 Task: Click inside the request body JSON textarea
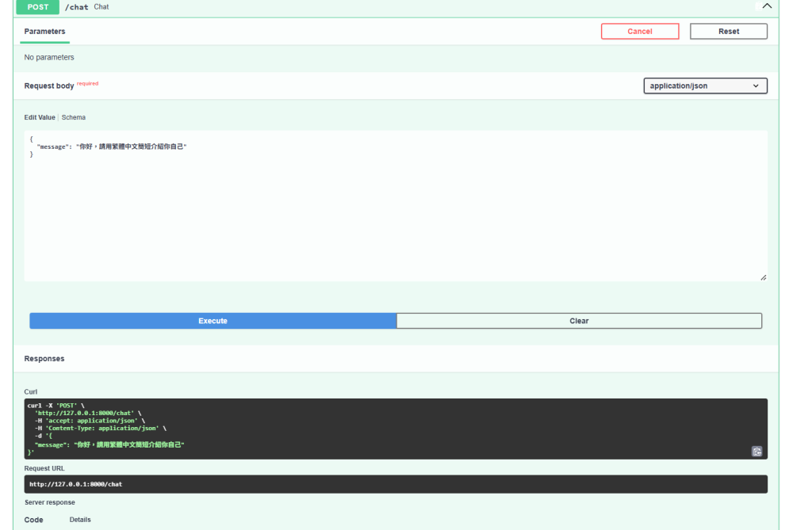(x=396, y=206)
